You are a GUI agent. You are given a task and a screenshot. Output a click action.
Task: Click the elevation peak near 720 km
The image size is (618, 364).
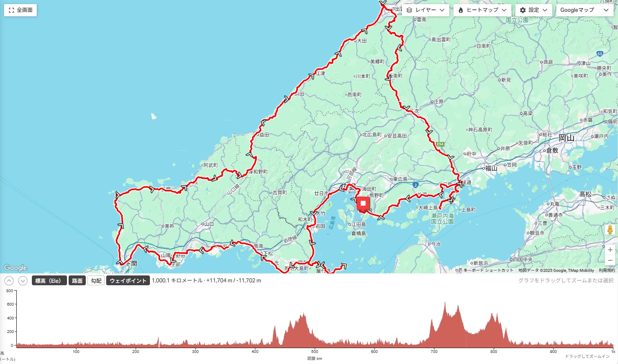point(445,304)
